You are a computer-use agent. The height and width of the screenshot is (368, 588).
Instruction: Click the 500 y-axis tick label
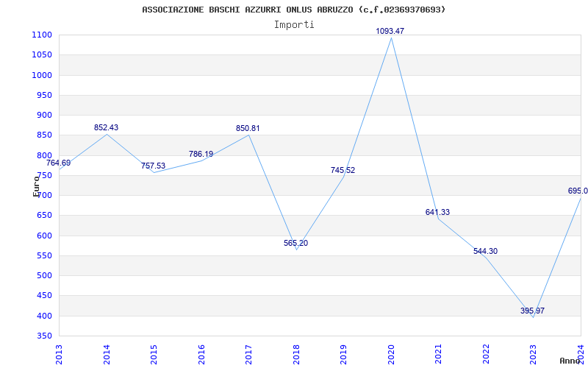click(x=45, y=276)
